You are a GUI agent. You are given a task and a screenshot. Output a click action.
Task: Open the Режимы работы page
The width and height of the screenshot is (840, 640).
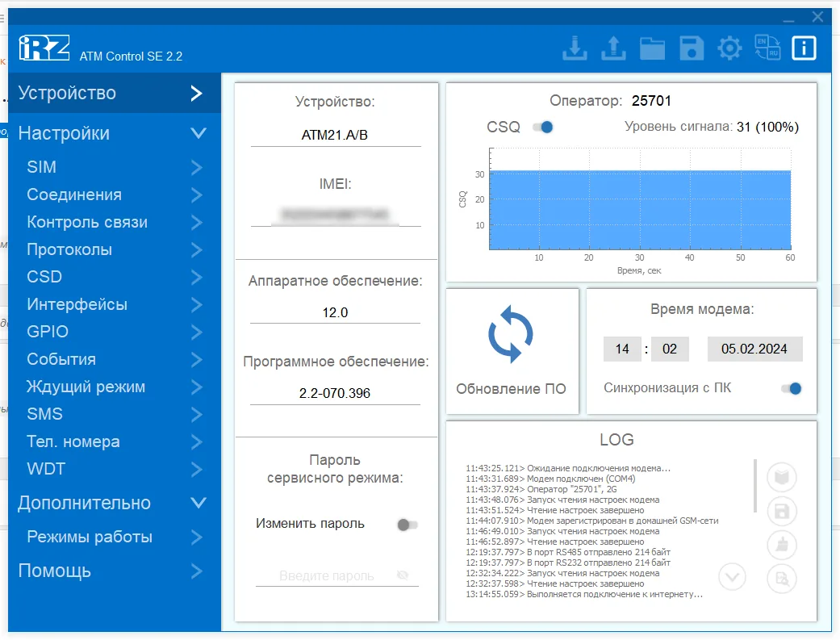(114, 537)
